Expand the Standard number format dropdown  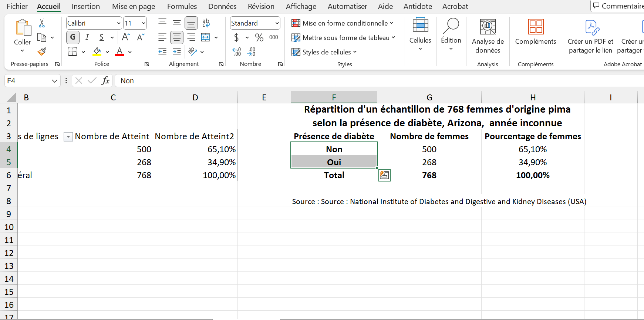277,23
